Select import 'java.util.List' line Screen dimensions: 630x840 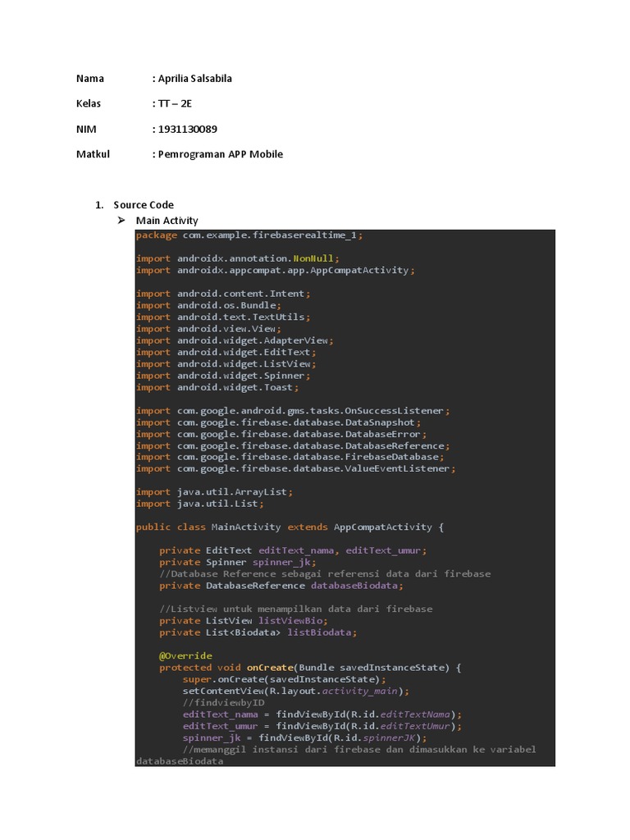[200, 504]
